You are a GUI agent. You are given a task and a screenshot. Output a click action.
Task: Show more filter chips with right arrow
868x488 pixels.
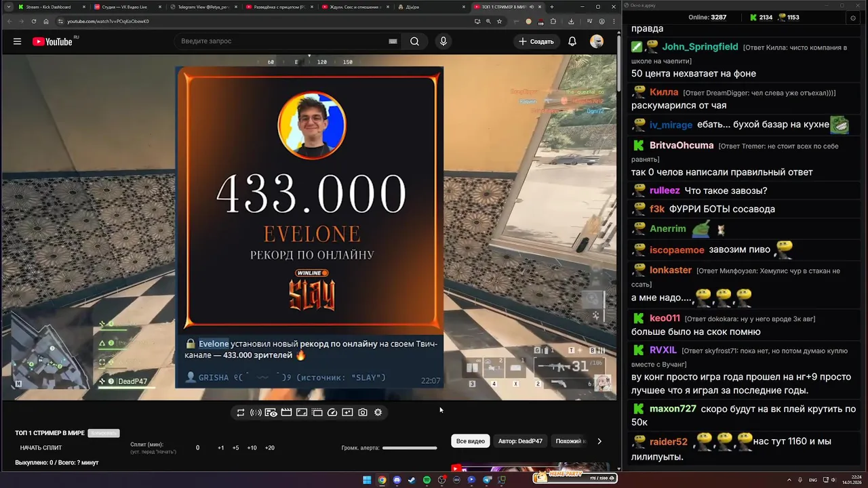coord(599,441)
